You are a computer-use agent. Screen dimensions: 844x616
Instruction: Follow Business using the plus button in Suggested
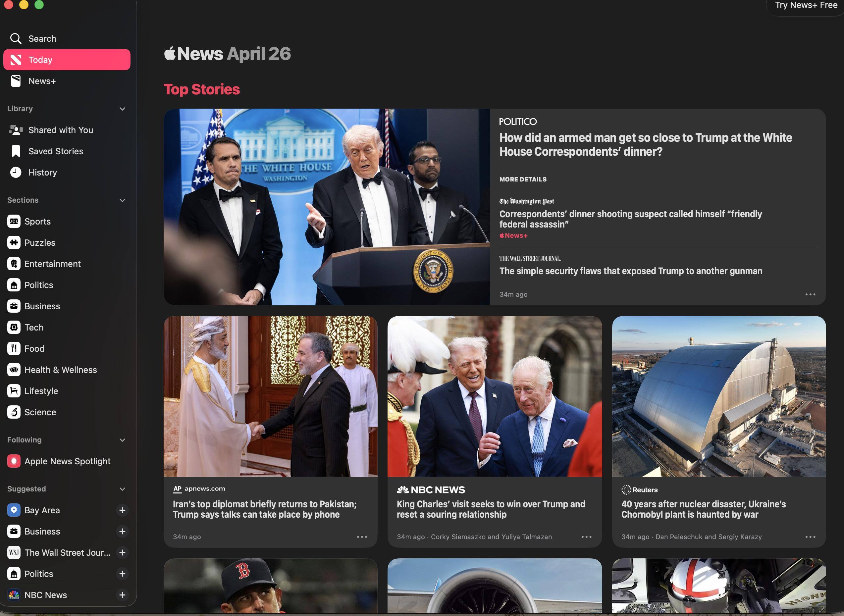point(122,531)
